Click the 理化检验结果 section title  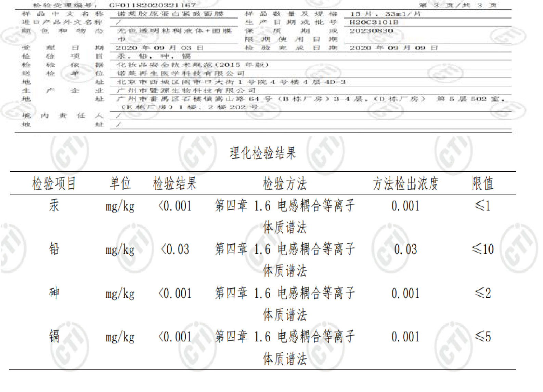pos(263,153)
